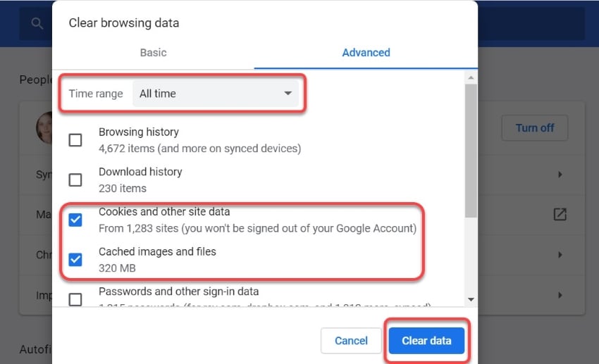Expand the Import row chevron arrow

(560, 295)
